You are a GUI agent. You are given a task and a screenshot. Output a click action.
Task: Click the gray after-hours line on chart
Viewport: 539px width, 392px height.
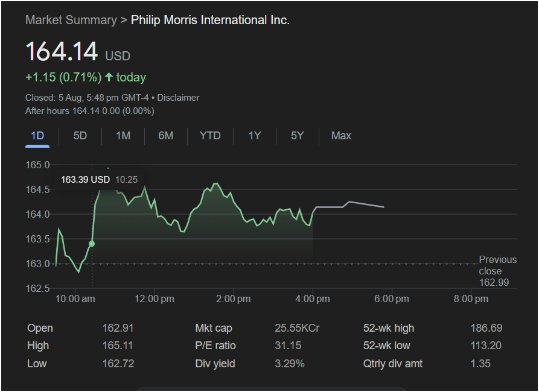[x=350, y=204]
